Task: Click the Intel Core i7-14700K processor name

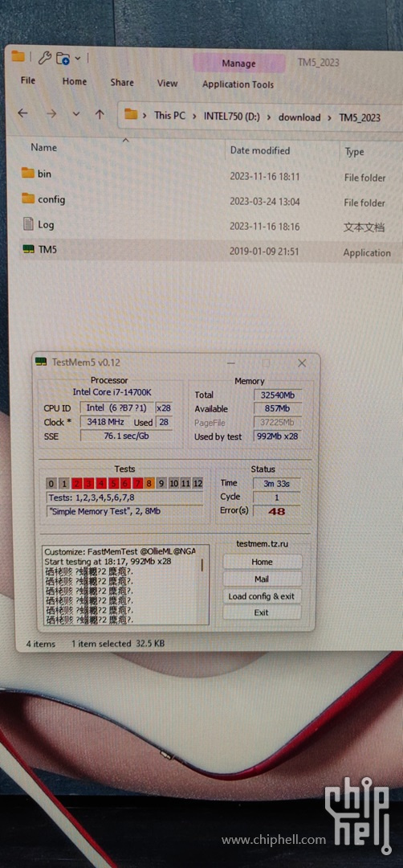Action: (112, 392)
